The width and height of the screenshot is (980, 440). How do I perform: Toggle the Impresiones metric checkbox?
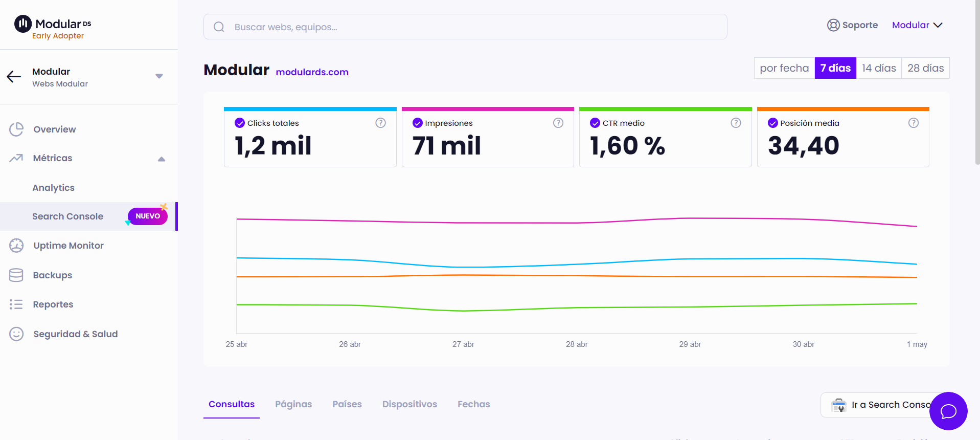click(x=418, y=123)
